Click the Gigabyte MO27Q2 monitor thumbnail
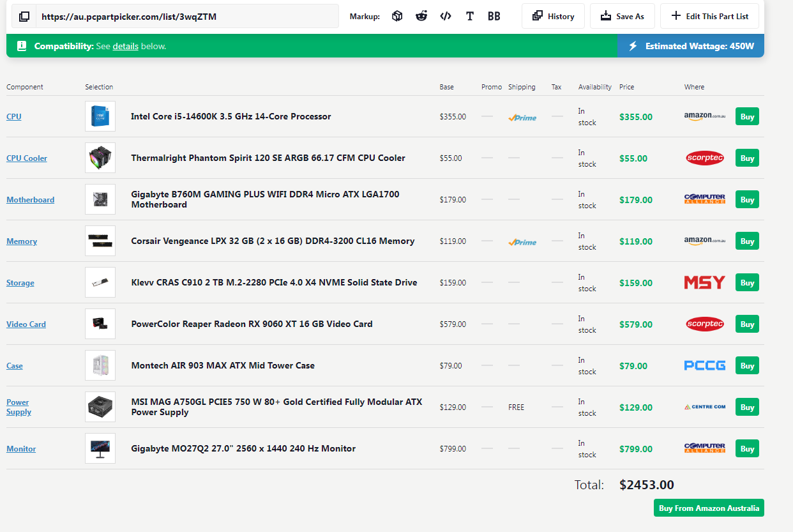The image size is (793, 532). click(x=100, y=448)
